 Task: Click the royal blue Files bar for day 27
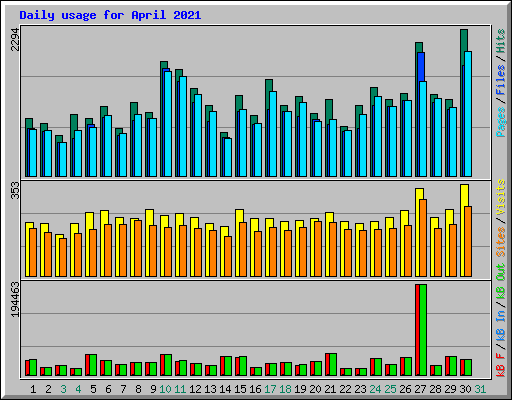click(x=421, y=67)
